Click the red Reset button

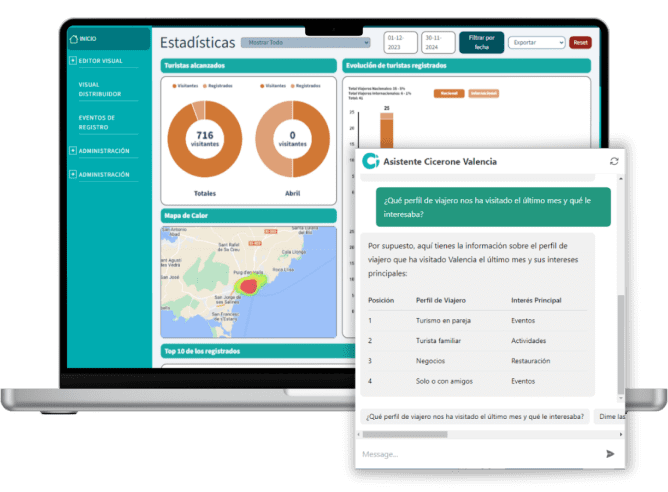pyautogui.click(x=581, y=43)
